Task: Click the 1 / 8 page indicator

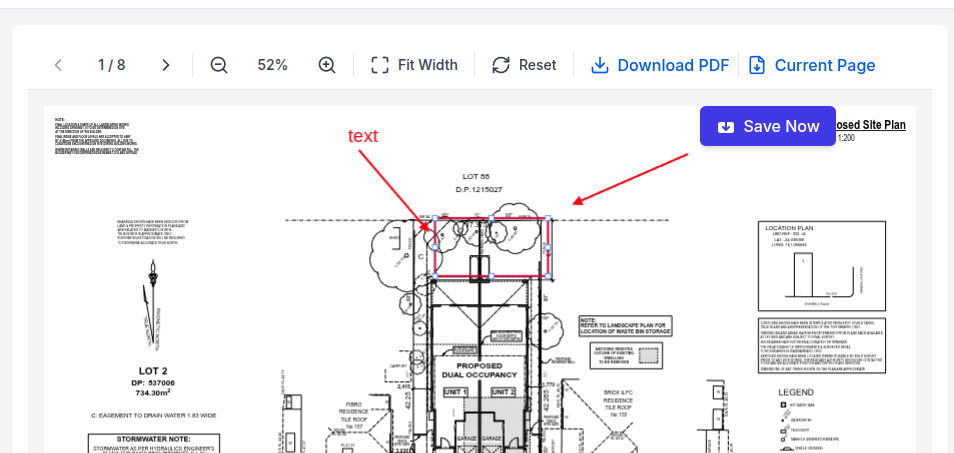Action: coord(112,65)
